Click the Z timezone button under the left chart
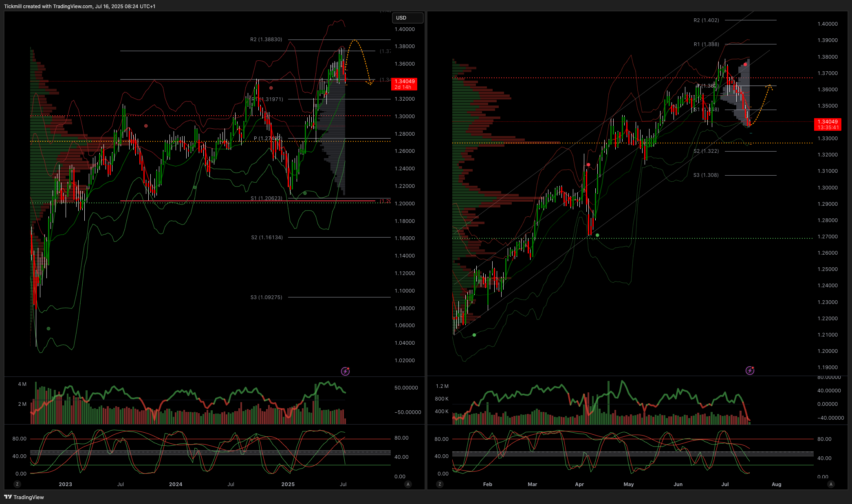The height and width of the screenshot is (504, 852). (x=17, y=484)
